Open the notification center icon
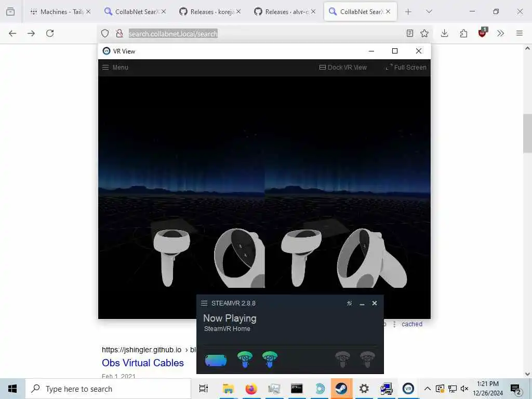Screen dimensions: 532x399 [x=516, y=389]
